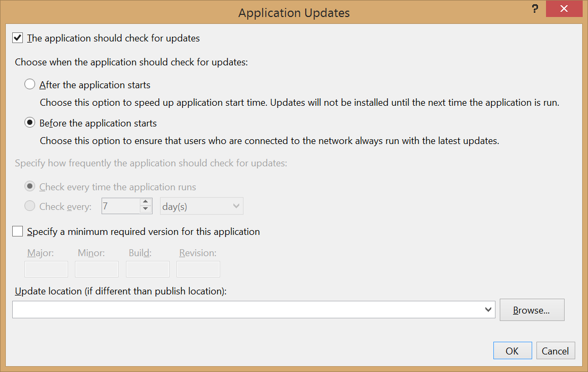Click the Minor version input field
Screen dimensions: 588x372
click(97, 269)
